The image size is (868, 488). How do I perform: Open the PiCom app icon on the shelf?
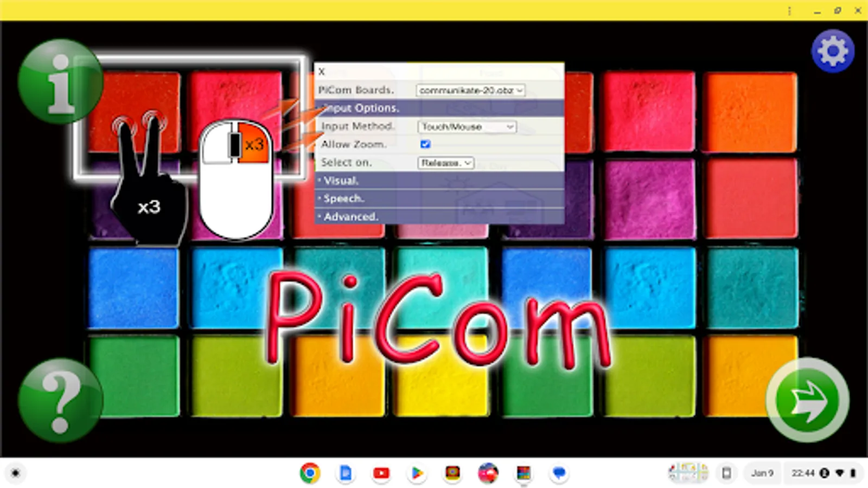coord(524,473)
